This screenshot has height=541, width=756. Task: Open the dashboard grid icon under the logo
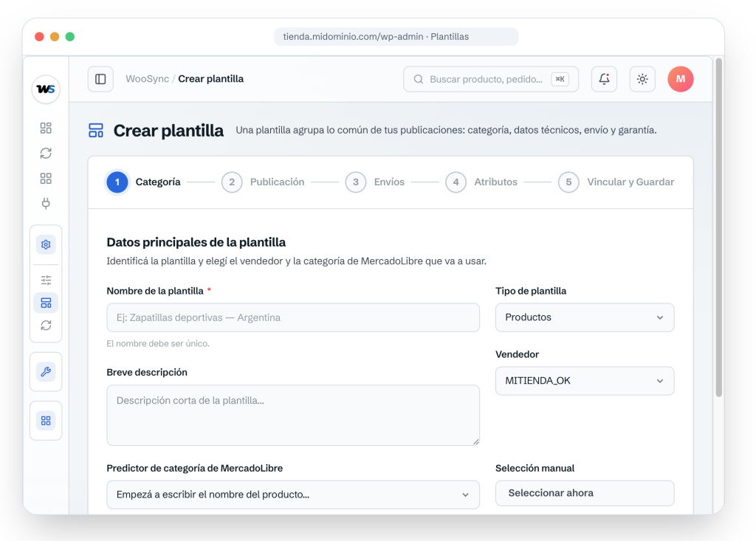pyautogui.click(x=46, y=128)
